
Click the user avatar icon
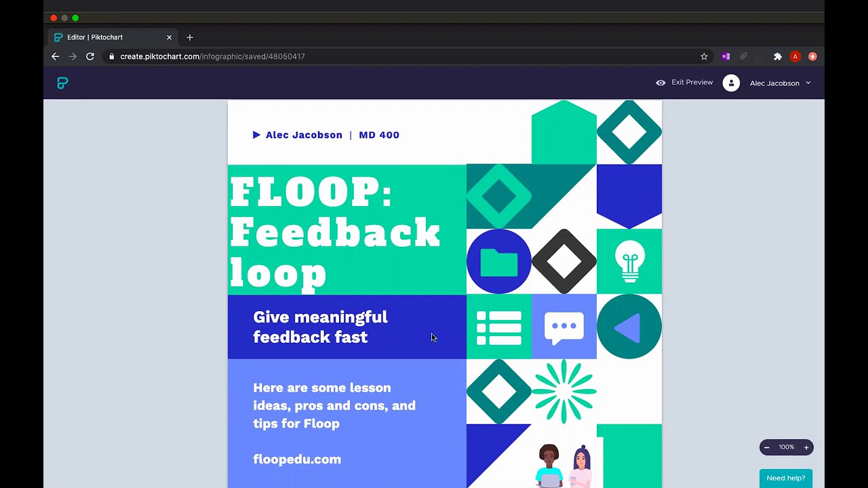[x=731, y=83]
